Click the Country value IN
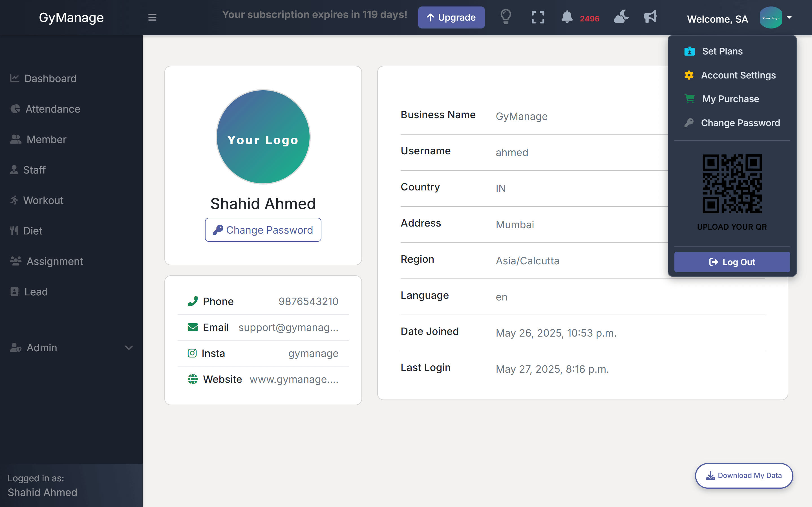Viewport: 812px width, 507px height. [501, 189]
